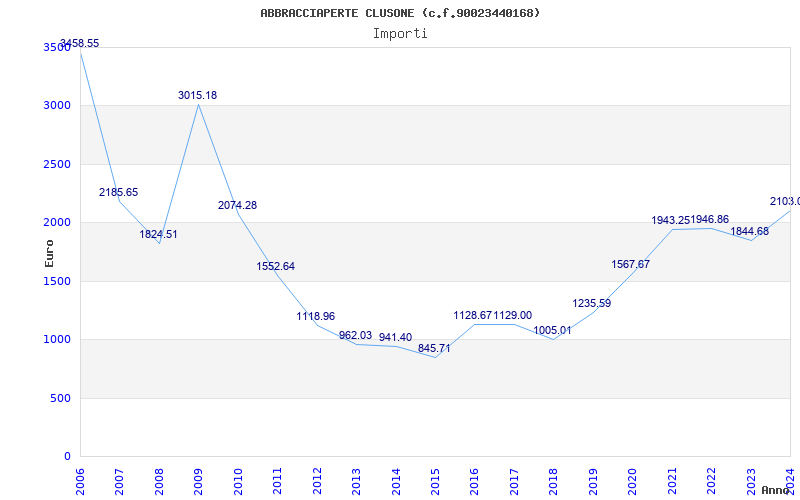This screenshot has height=500, width=800.
Task: Select the x-axis year label 2021
Action: coord(672,482)
